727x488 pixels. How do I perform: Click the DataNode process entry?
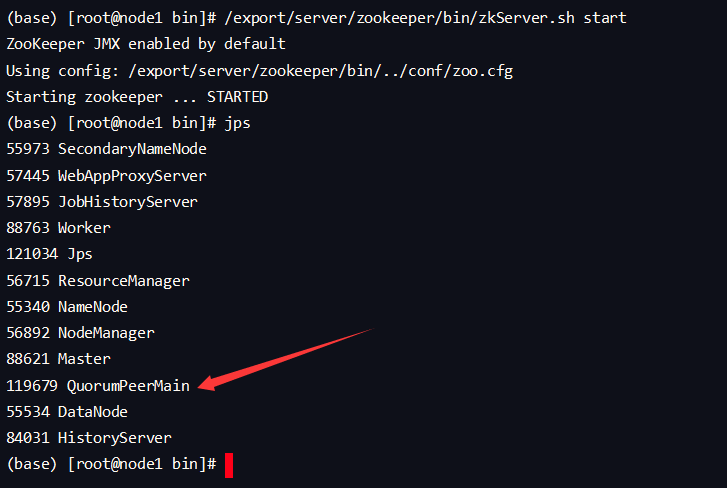pos(92,411)
